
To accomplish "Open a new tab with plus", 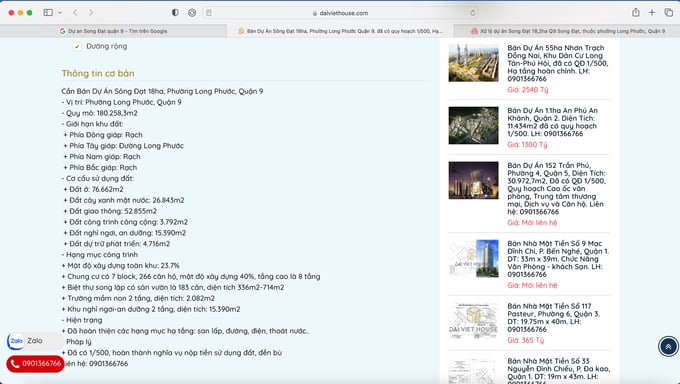I will (652, 13).
